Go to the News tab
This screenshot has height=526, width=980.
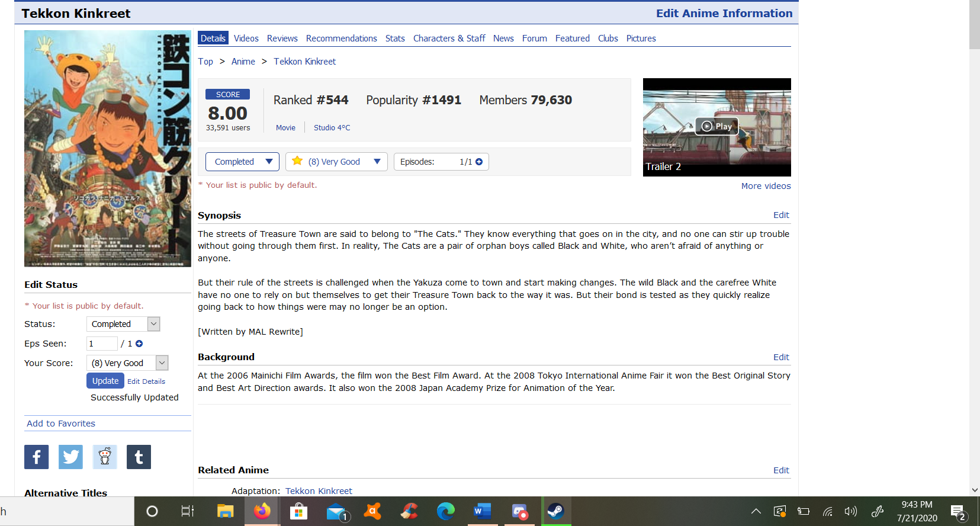pos(503,39)
